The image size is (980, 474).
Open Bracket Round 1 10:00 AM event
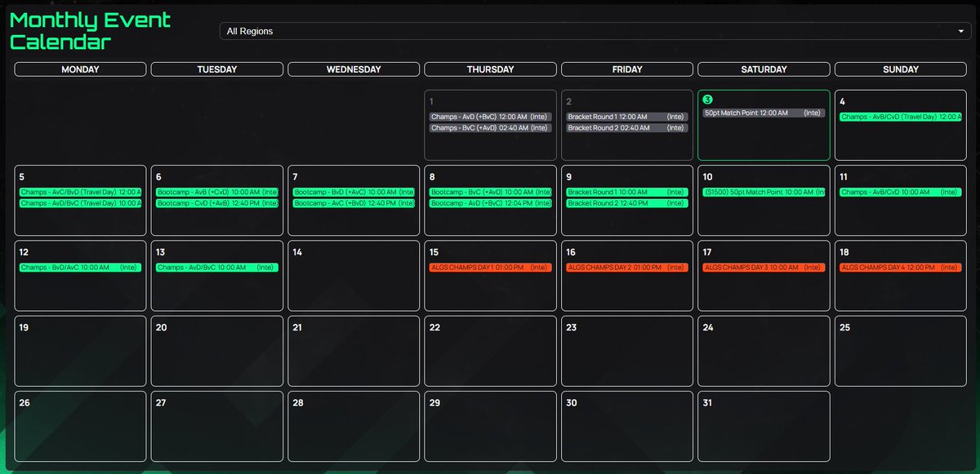click(627, 192)
